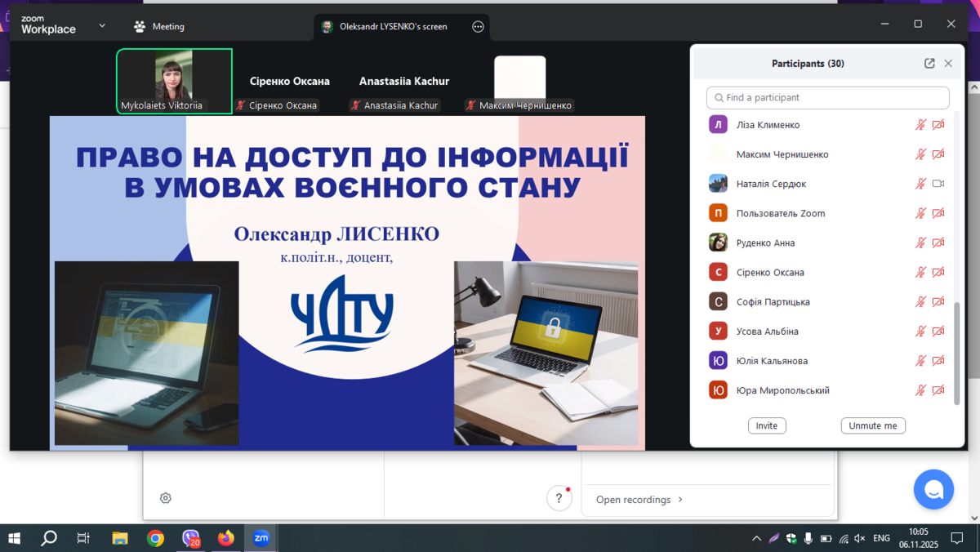Open Viber from the taskbar
The width and height of the screenshot is (980, 552).
[x=191, y=538]
